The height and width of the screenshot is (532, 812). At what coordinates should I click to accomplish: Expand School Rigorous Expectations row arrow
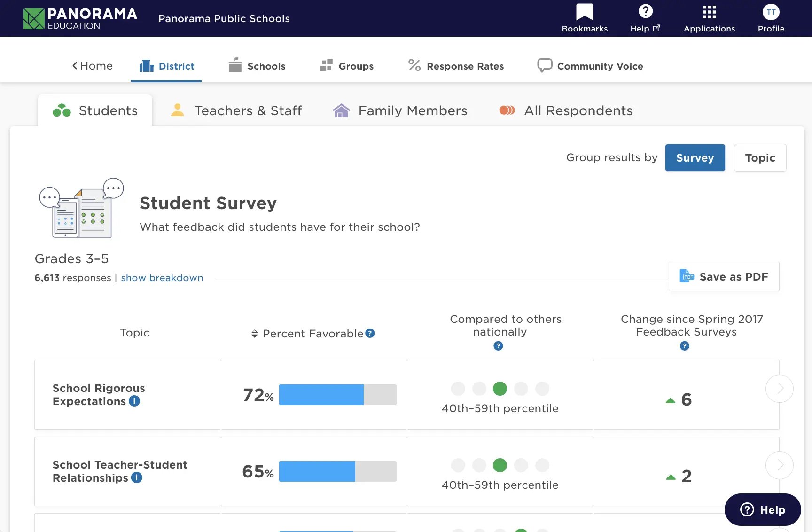(x=779, y=389)
